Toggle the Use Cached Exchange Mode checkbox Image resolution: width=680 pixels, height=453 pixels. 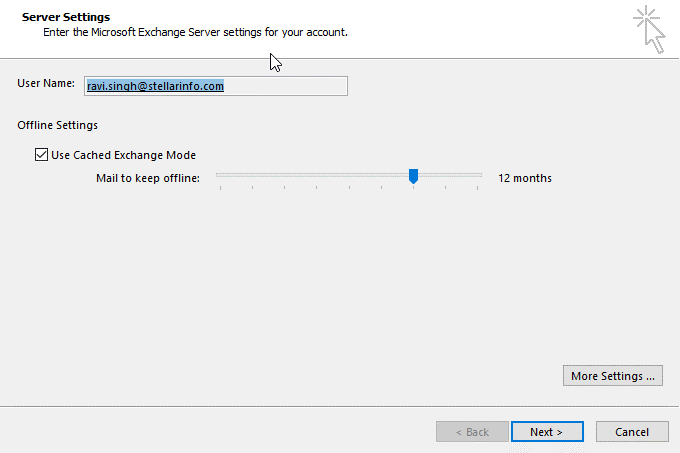[41, 155]
